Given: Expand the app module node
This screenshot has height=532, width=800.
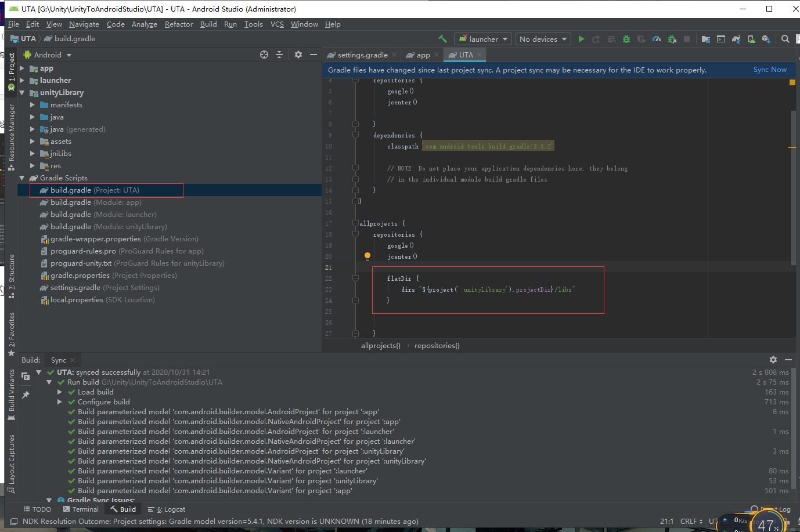Looking at the screenshot, I should [x=22, y=68].
